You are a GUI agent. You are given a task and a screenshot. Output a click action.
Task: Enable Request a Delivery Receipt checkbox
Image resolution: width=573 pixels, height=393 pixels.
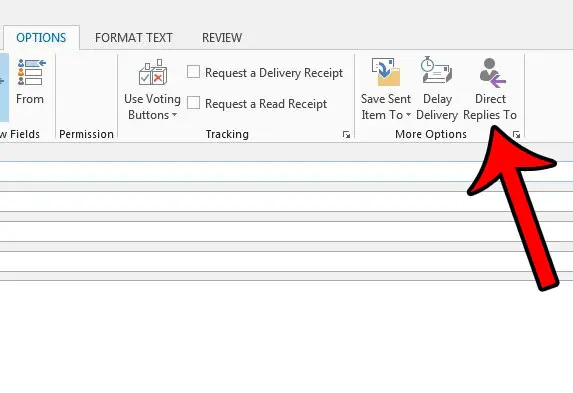(193, 72)
